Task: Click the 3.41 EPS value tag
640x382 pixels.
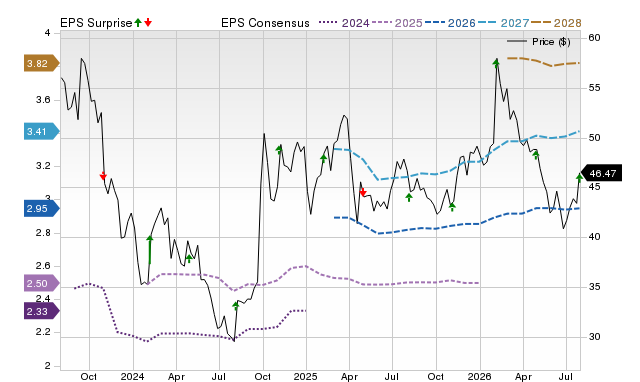Action: [x=42, y=131]
